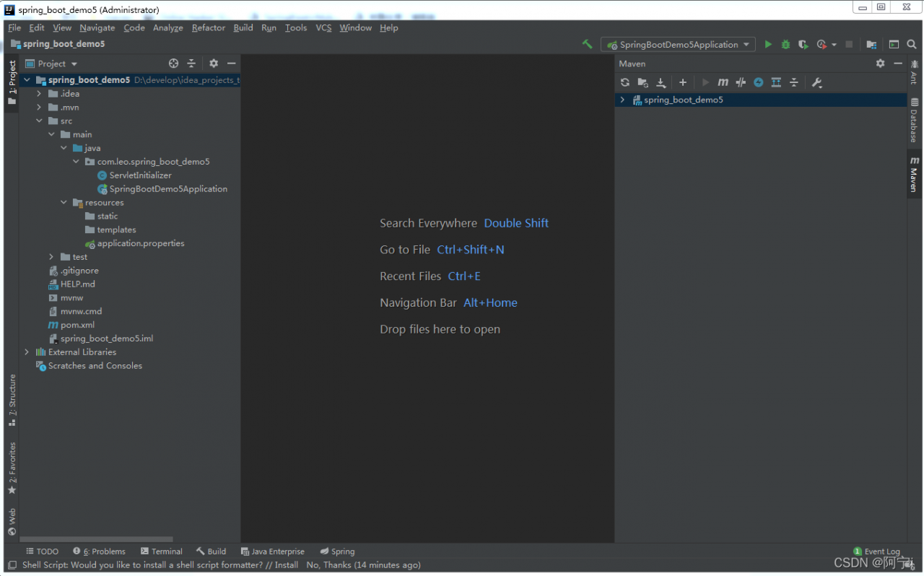Expand External Libraries node
Viewport: 924px width, 576px height.
27,352
